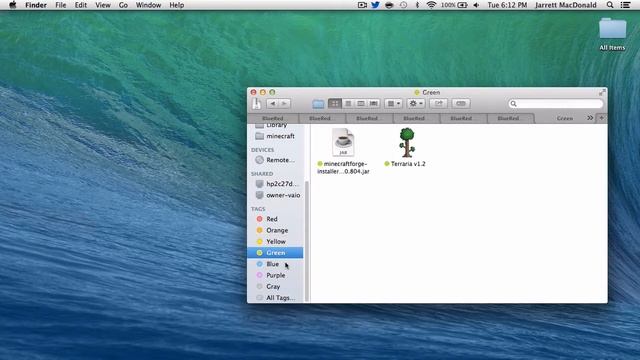The height and width of the screenshot is (360, 640).
Task: Click the Twitter menu bar icon
Action: pos(375,5)
